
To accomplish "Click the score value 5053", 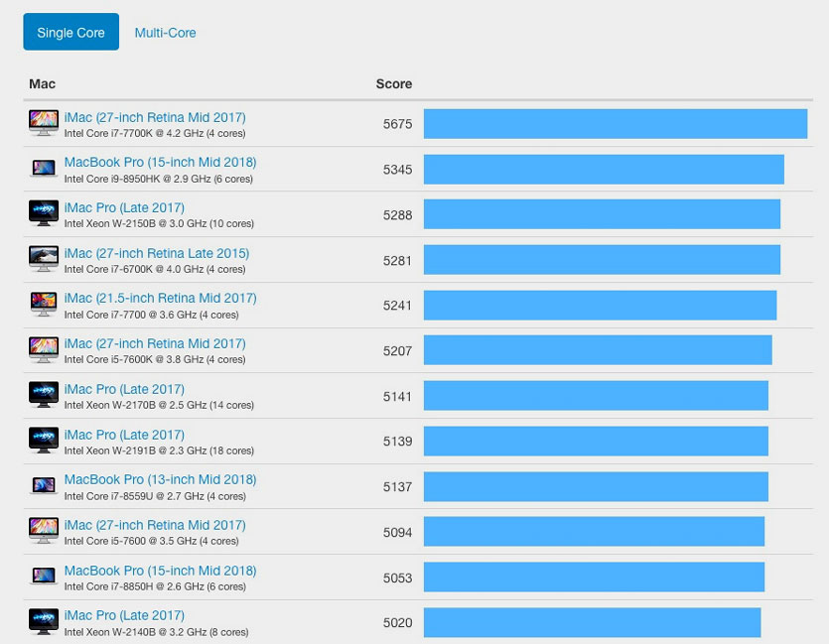I will point(397,578).
